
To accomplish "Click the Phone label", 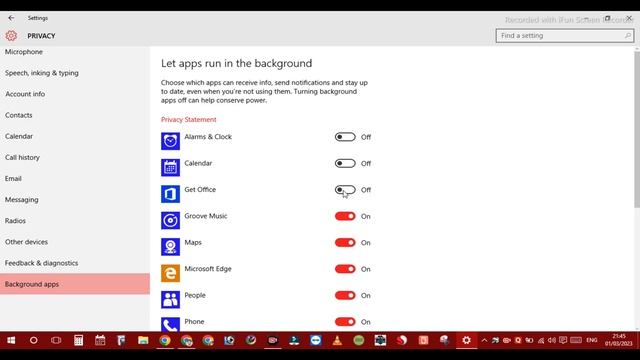I will [x=194, y=322].
